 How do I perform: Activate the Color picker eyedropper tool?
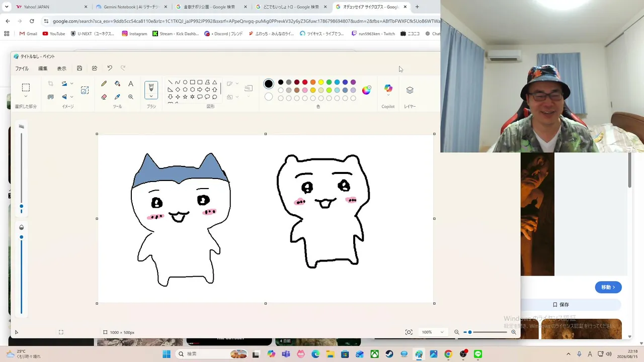(117, 97)
